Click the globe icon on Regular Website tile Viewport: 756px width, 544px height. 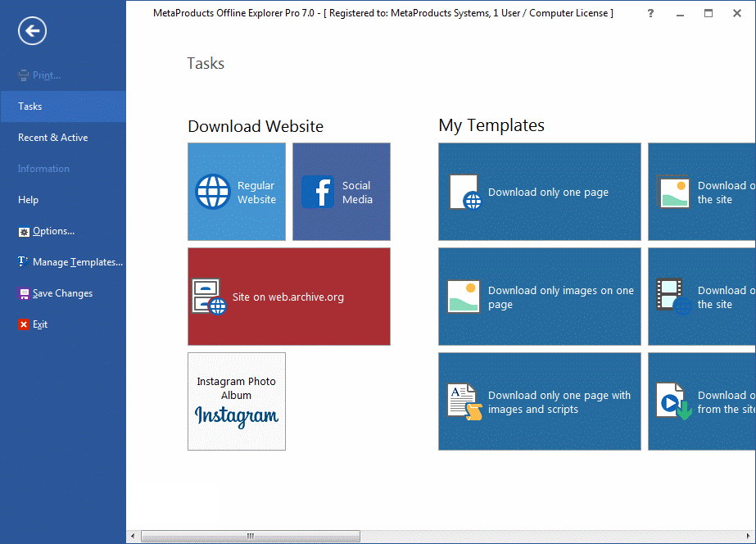click(x=213, y=192)
